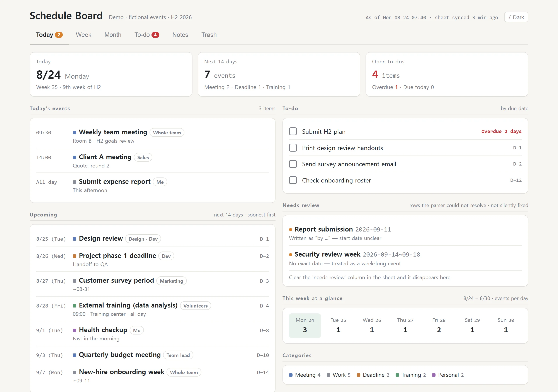Check off Check onboarding roster
Screen dimensions: 558x392
point(293,180)
